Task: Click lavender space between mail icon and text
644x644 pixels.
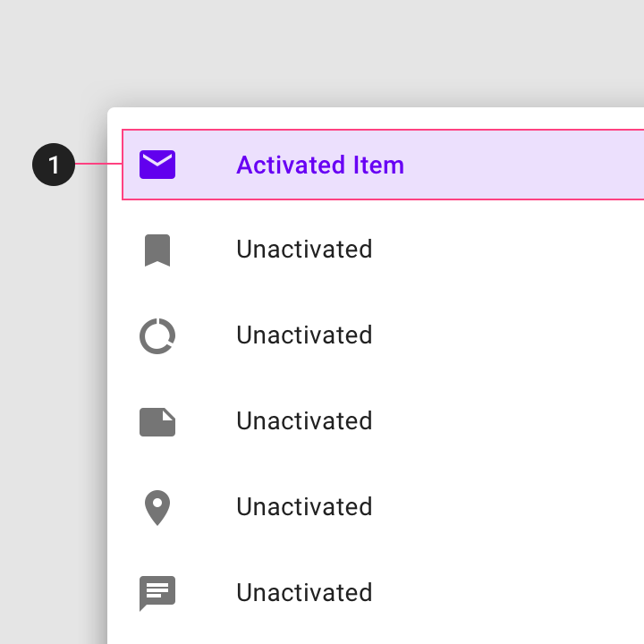Action: pyautogui.click(x=206, y=165)
